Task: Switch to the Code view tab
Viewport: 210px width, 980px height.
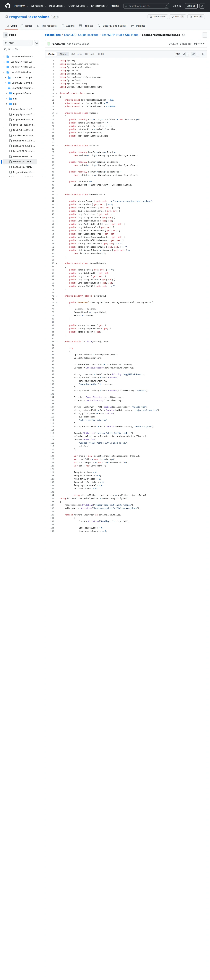Action: (x=52, y=54)
